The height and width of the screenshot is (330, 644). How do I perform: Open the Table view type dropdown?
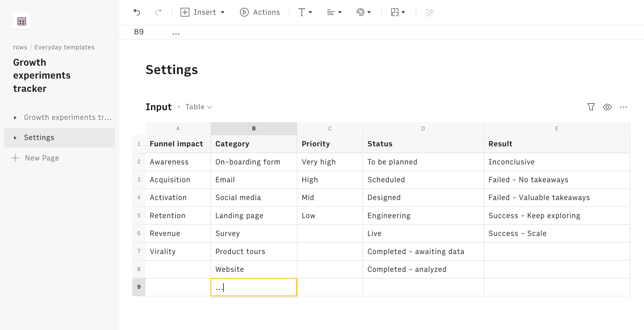tap(199, 107)
